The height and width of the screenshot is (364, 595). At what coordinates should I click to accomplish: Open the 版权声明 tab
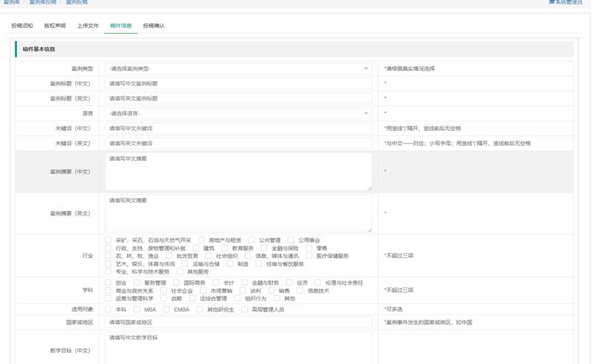[54, 26]
